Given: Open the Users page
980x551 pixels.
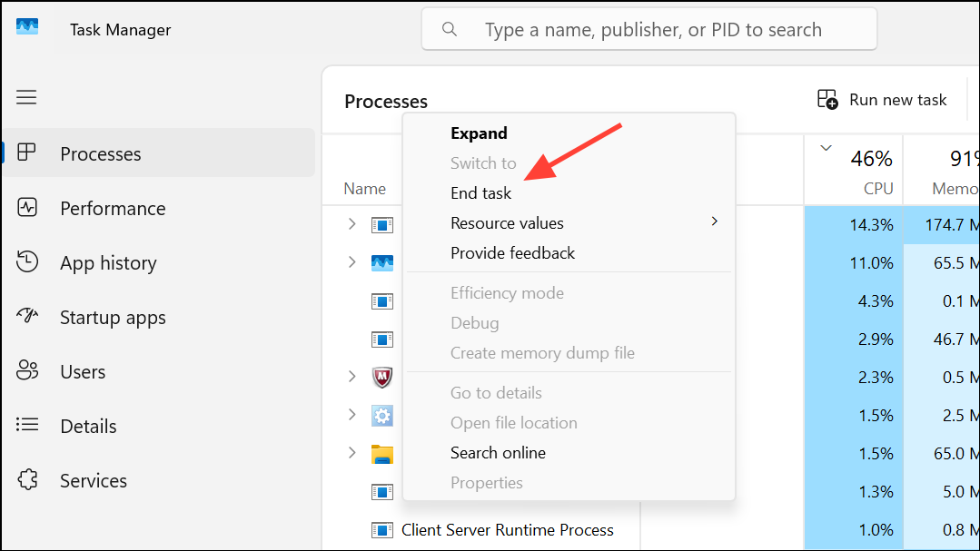Looking at the screenshot, I should point(159,371).
